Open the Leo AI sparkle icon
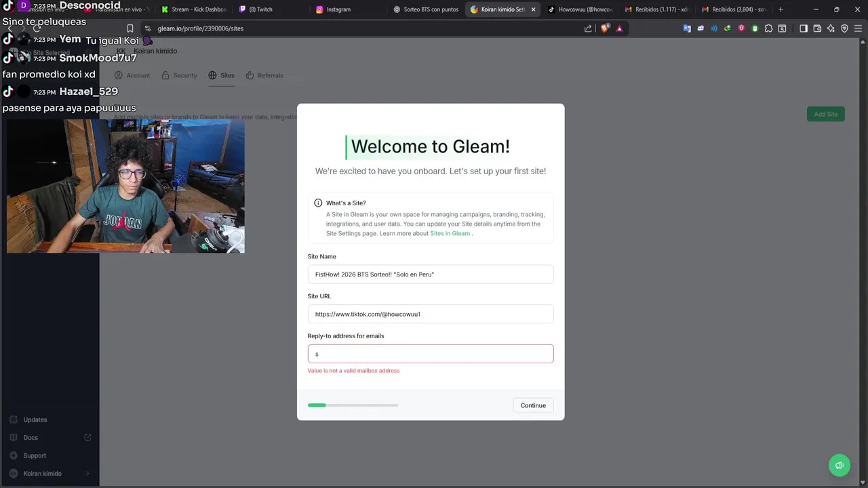This screenshot has height=488, width=868. click(x=831, y=28)
